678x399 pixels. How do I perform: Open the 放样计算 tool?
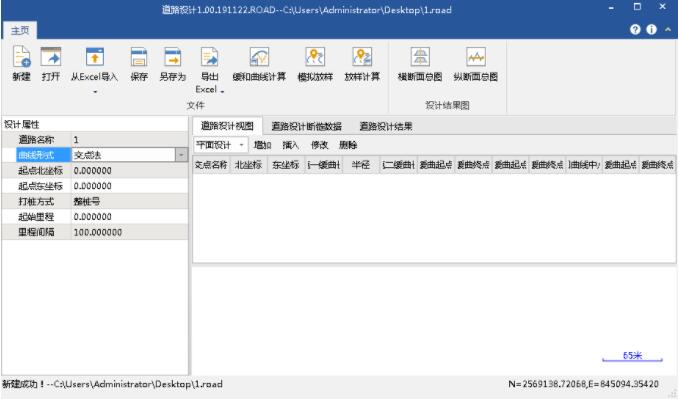pyautogui.click(x=362, y=57)
